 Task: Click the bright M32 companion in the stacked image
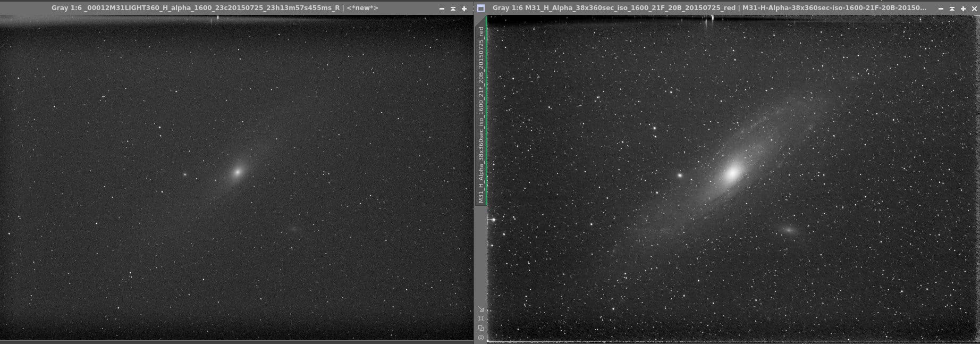(679, 175)
